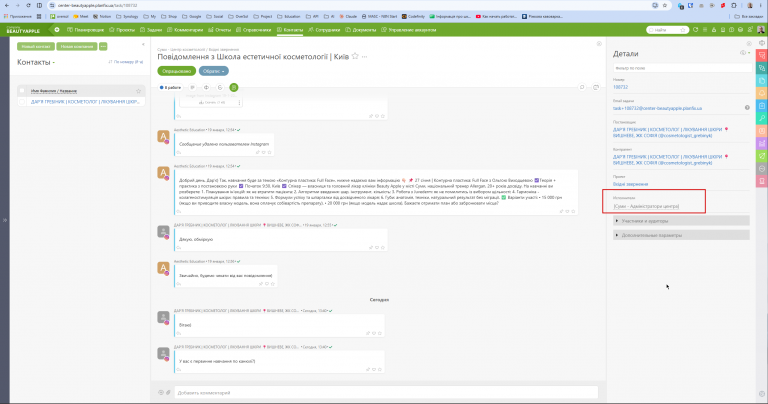Click the red icon tab in the right sidebar
This screenshot has height=404, width=768.
coord(762,55)
